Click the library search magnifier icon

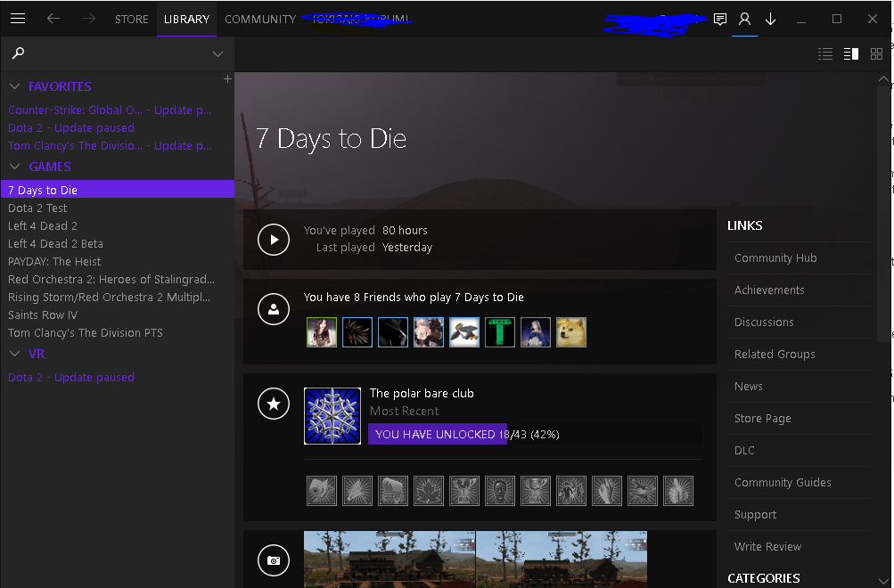(18, 53)
